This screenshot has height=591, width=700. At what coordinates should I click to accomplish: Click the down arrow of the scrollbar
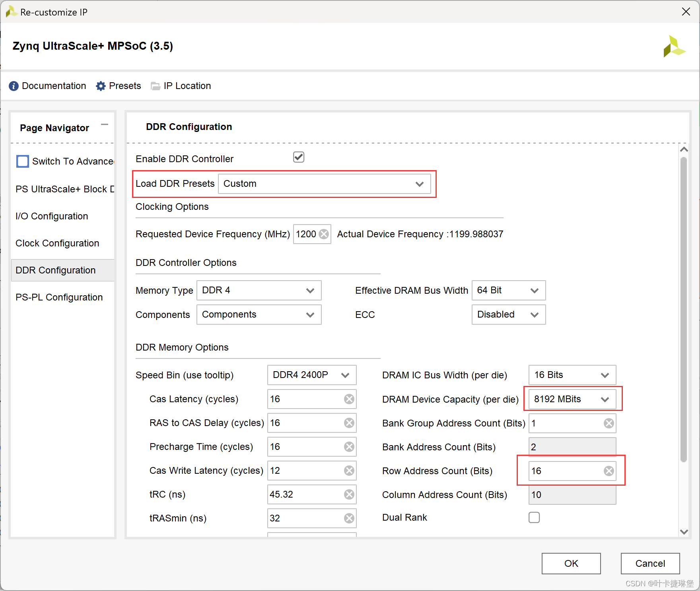(684, 532)
